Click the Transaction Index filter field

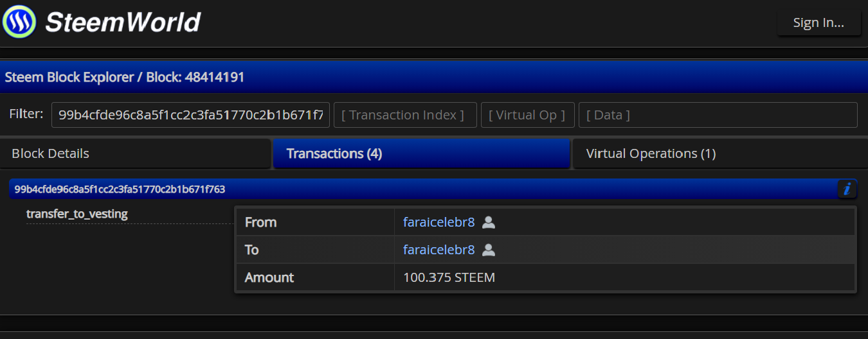[405, 115]
